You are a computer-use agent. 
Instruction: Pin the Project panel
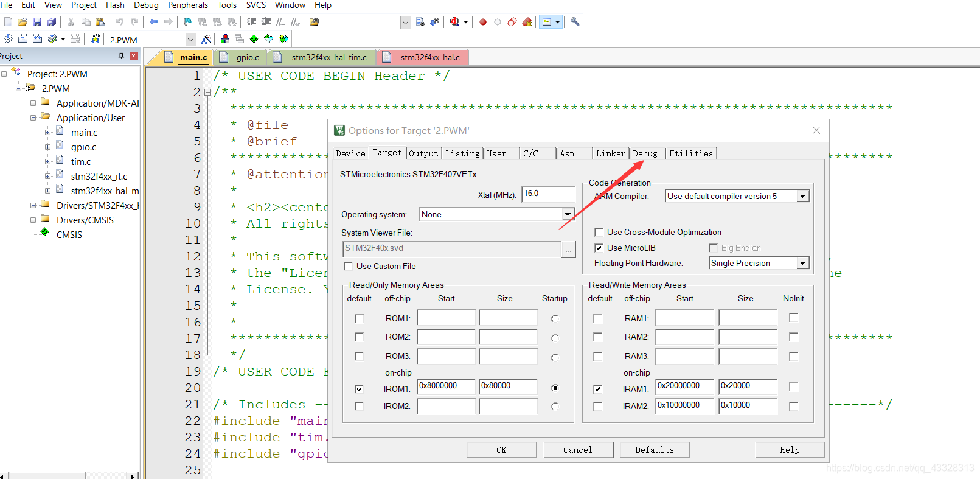[x=121, y=56]
